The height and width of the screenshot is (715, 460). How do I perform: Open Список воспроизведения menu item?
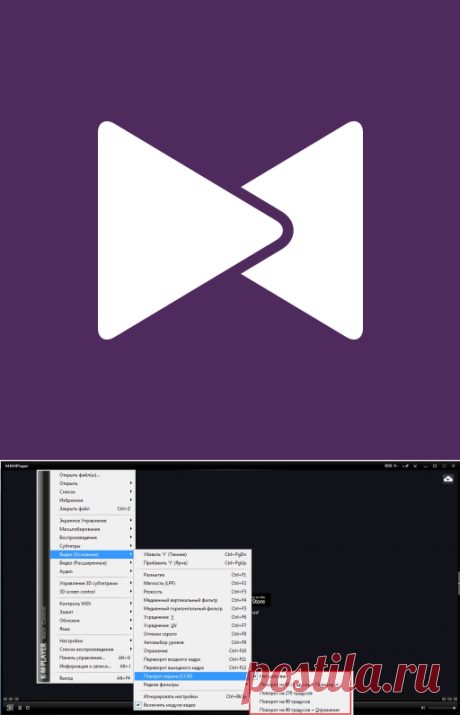(93, 649)
